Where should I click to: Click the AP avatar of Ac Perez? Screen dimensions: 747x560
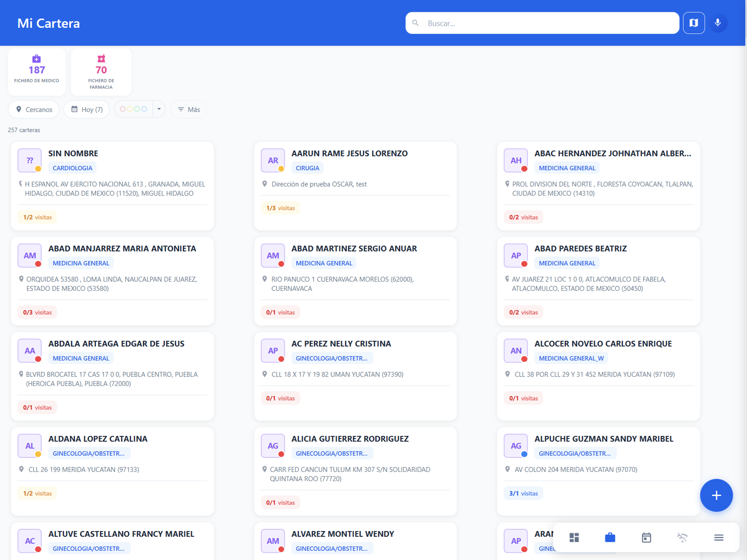click(273, 351)
